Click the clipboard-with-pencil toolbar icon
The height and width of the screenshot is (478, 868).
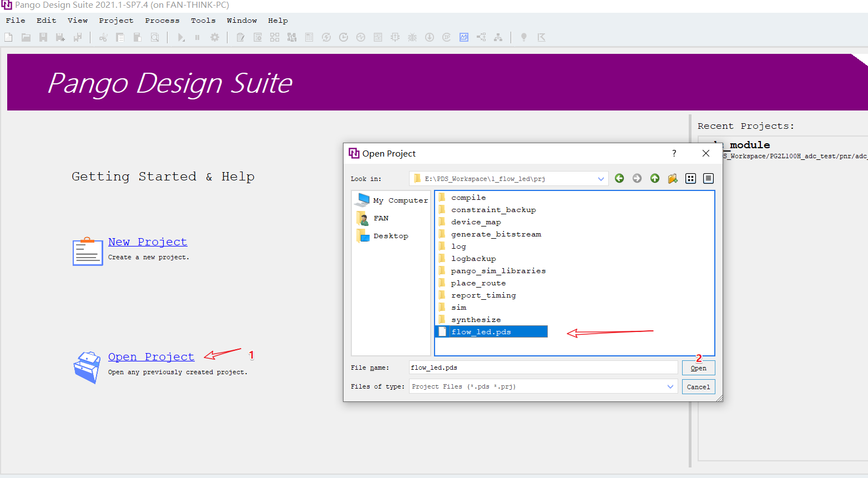(x=240, y=37)
